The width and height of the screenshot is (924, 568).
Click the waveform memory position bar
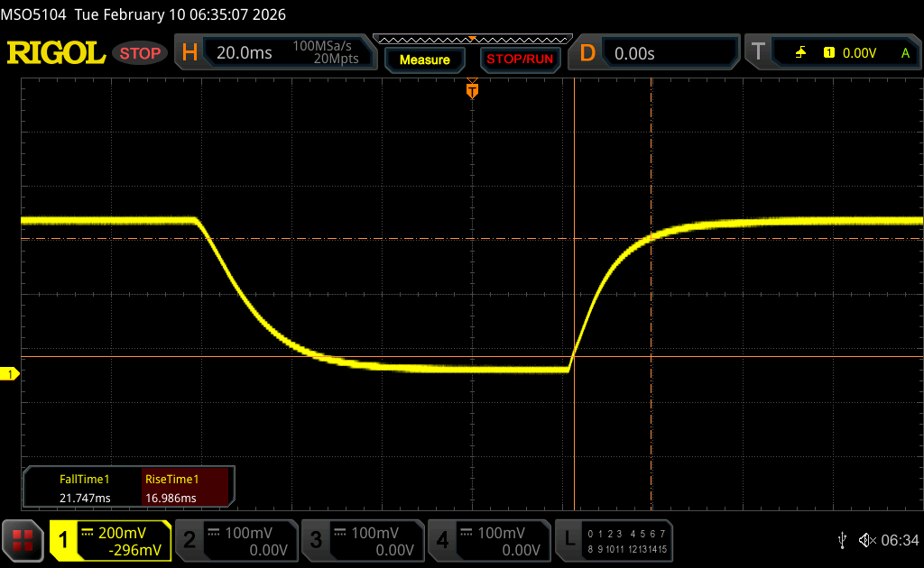click(x=472, y=39)
